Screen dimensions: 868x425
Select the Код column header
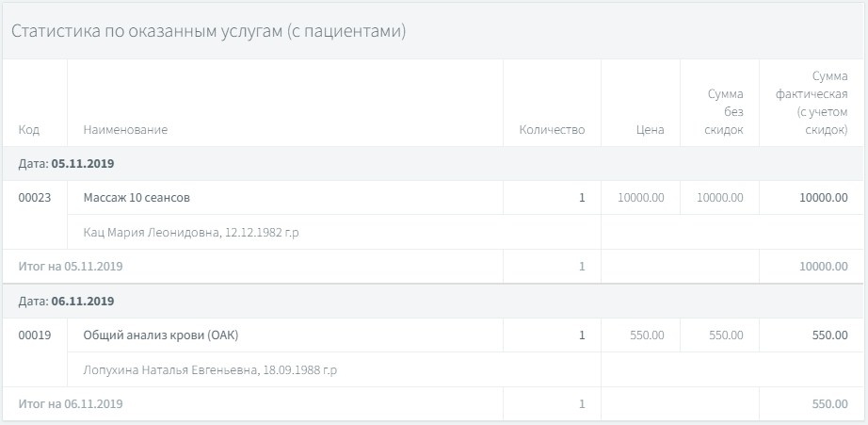[29, 130]
